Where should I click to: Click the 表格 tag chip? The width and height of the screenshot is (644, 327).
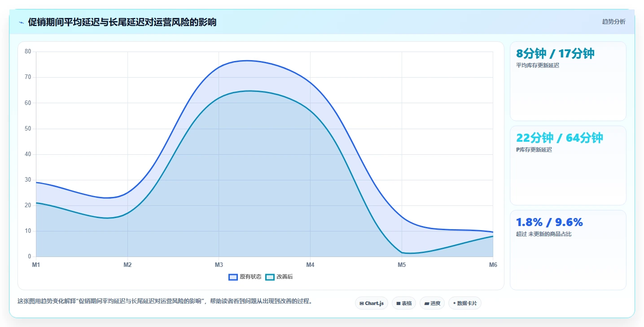click(x=404, y=303)
